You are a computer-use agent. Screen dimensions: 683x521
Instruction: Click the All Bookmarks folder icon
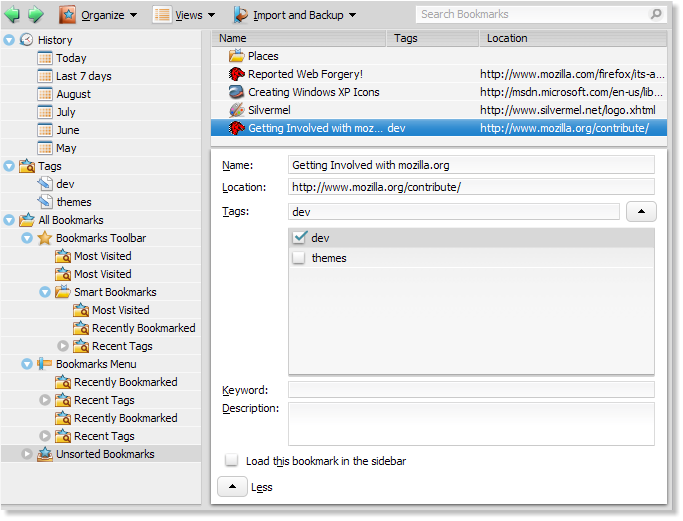(27, 220)
